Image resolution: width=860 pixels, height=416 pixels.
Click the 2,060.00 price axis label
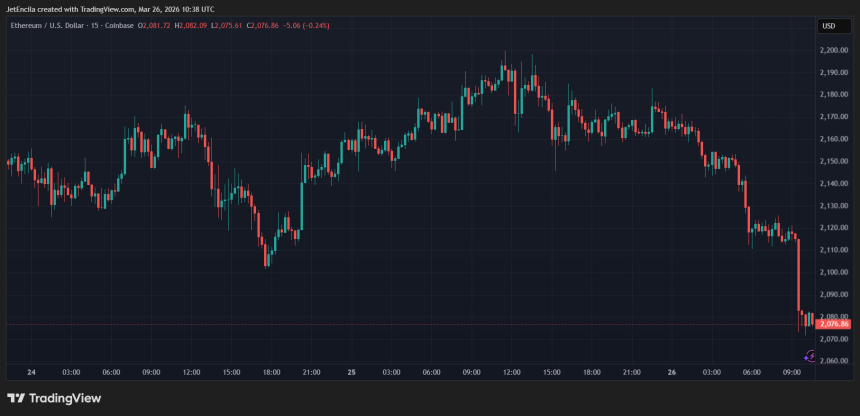(833, 361)
